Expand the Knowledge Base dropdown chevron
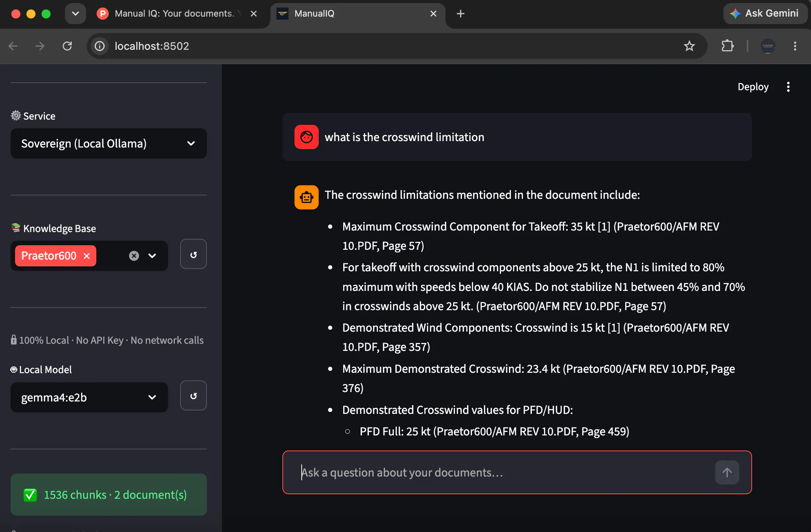811x532 pixels. [152, 256]
